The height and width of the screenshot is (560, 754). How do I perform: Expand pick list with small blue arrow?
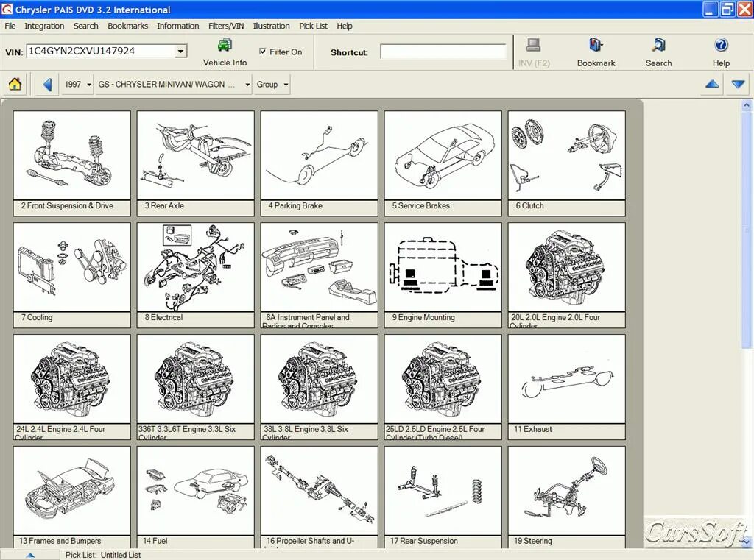click(x=29, y=555)
